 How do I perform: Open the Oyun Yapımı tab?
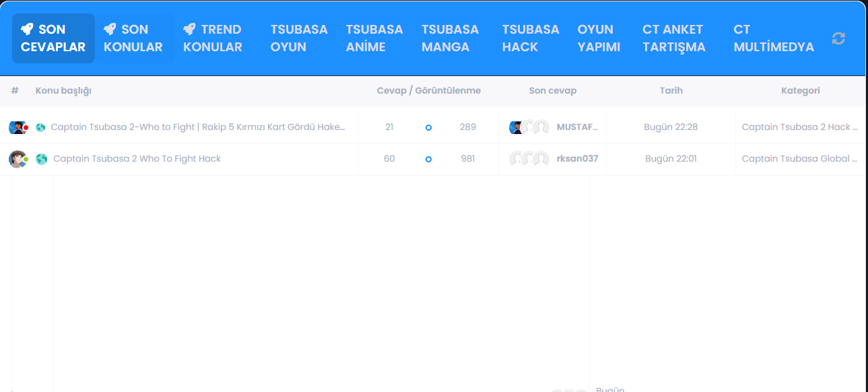(599, 38)
